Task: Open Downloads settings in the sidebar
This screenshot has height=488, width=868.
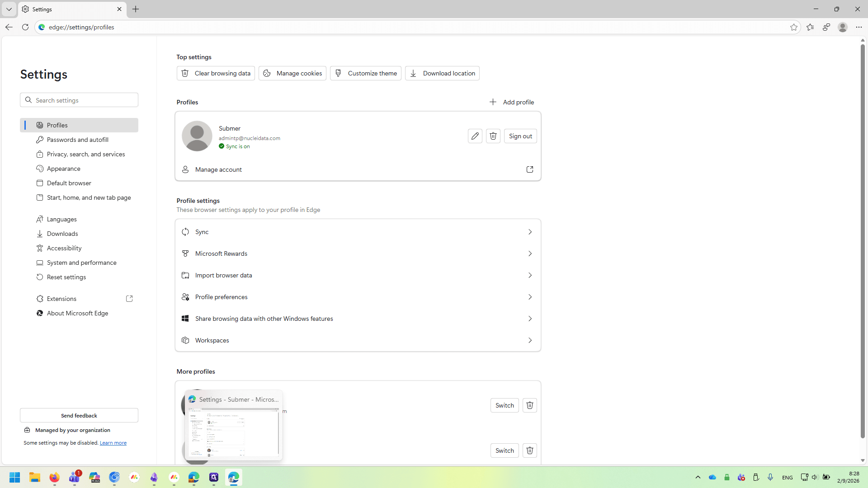Action: coord(79,234)
